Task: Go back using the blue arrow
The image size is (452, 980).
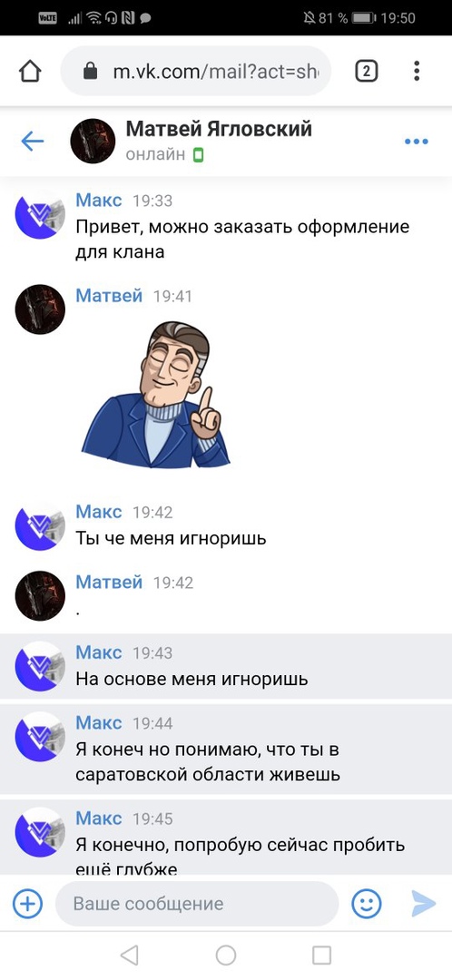Action: coord(33,142)
